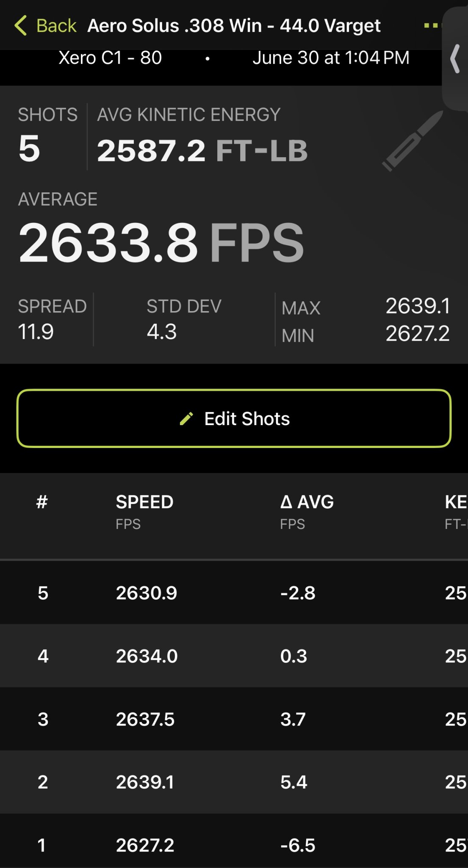
Task: Tap the average 2633.8 FPS value
Action: coord(161,242)
